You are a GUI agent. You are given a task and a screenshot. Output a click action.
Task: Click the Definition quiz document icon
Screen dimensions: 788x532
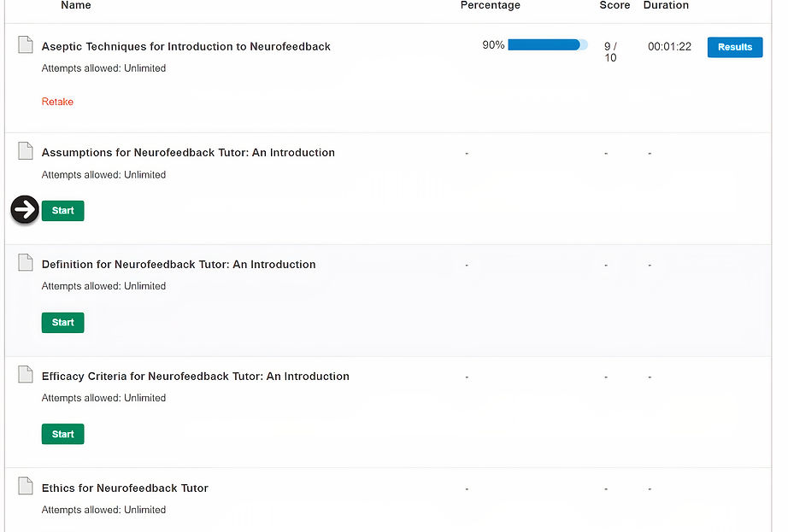click(26, 263)
